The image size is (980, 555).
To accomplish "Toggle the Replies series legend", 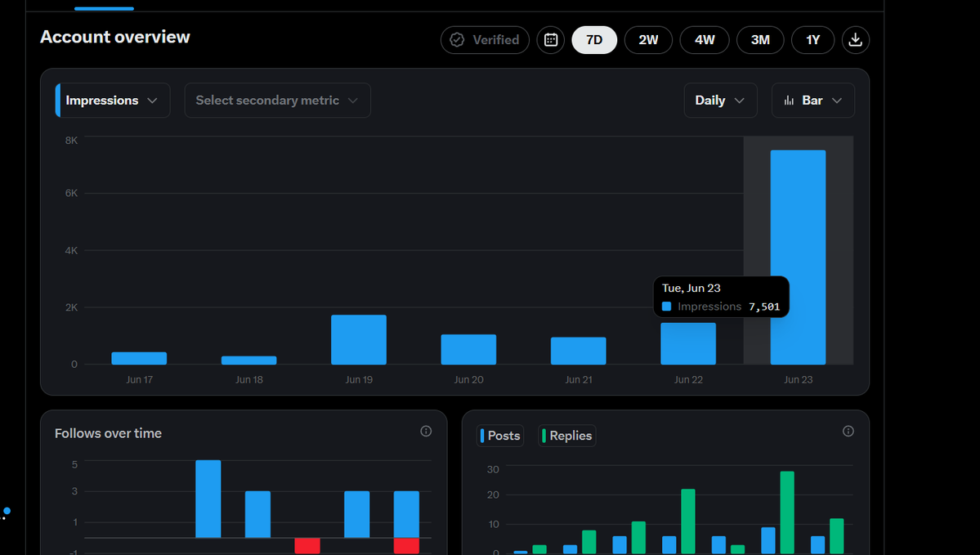I will point(567,436).
